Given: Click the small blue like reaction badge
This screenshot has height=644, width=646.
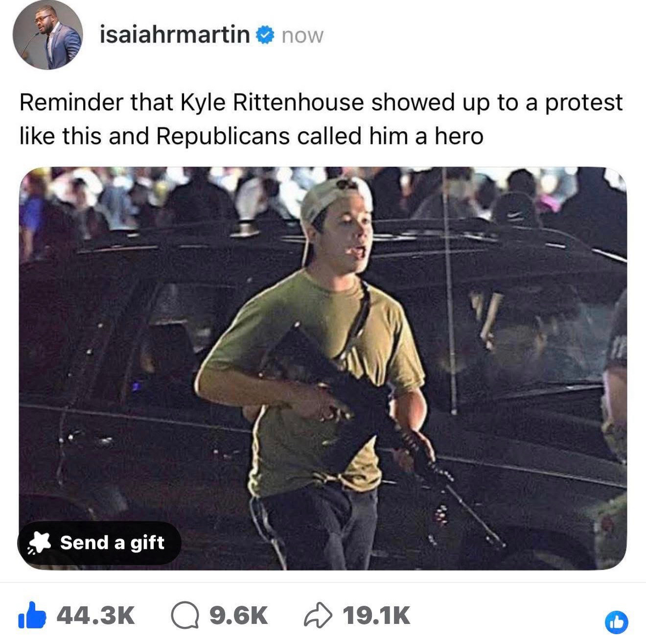Looking at the screenshot, I should 617,622.
